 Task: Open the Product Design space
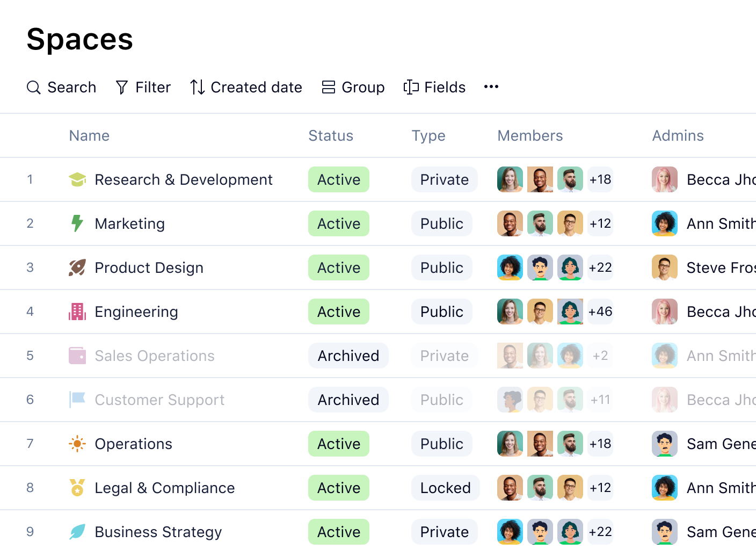point(149,267)
